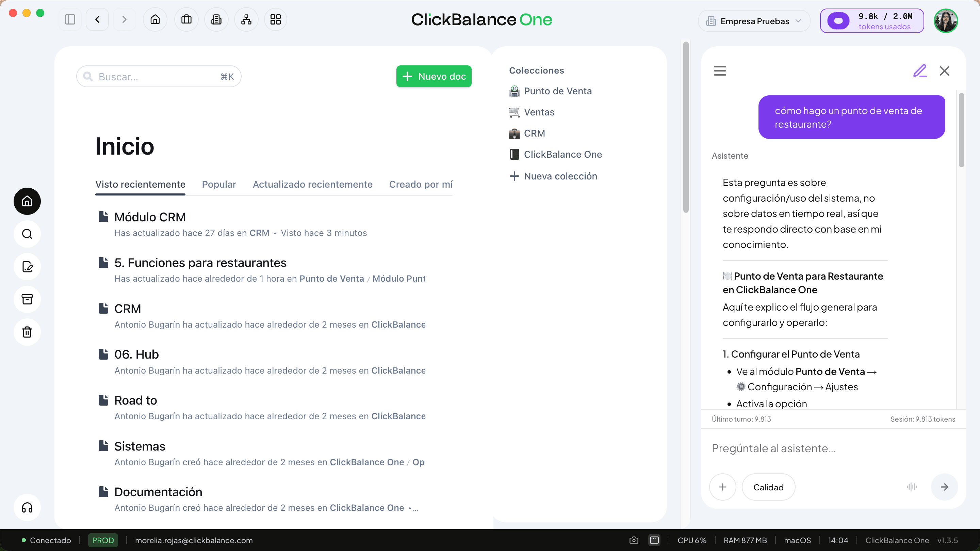Open the apps grid icon
Image resolution: width=980 pixels, height=551 pixels.
(275, 19)
